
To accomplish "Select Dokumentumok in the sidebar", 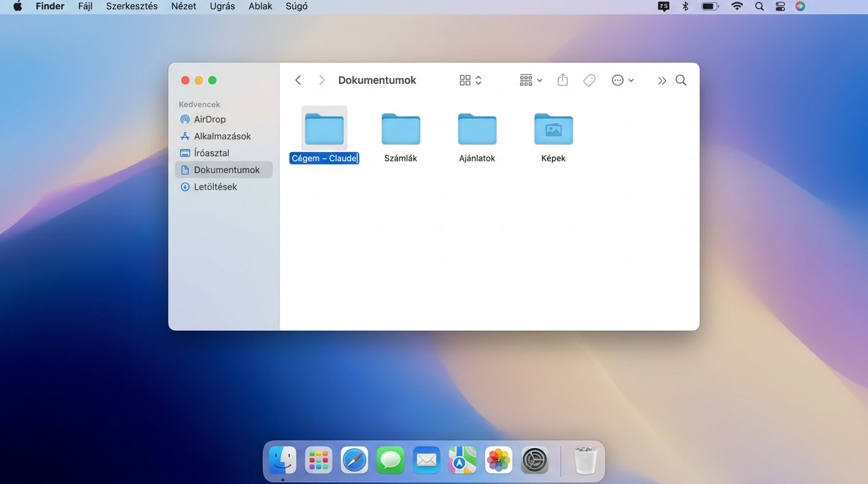I will (x=224, y=170).
